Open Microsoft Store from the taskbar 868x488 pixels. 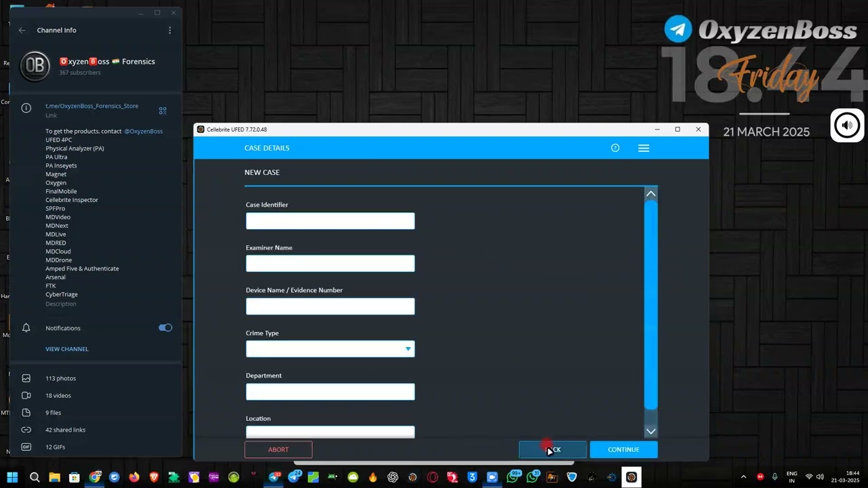coord(75,477)
